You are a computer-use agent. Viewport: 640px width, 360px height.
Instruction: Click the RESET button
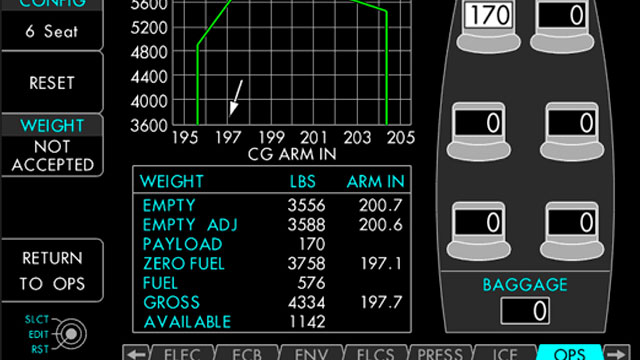coord(52,82)
